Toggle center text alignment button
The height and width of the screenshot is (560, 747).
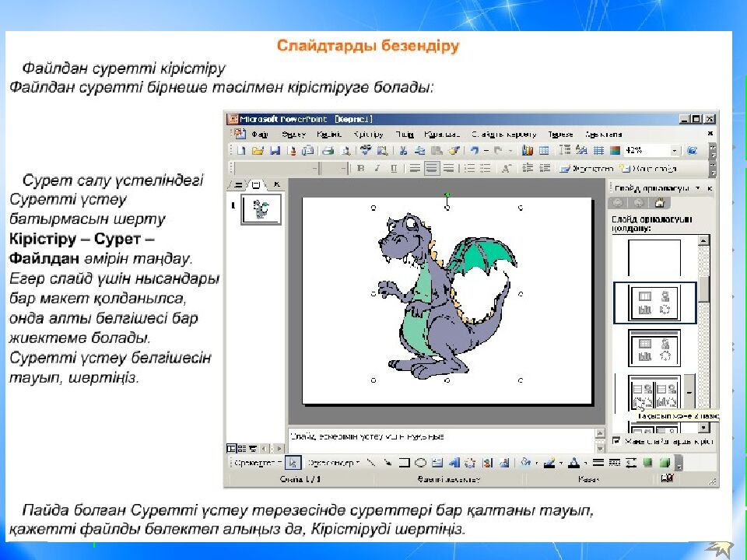tap(431, 168)
